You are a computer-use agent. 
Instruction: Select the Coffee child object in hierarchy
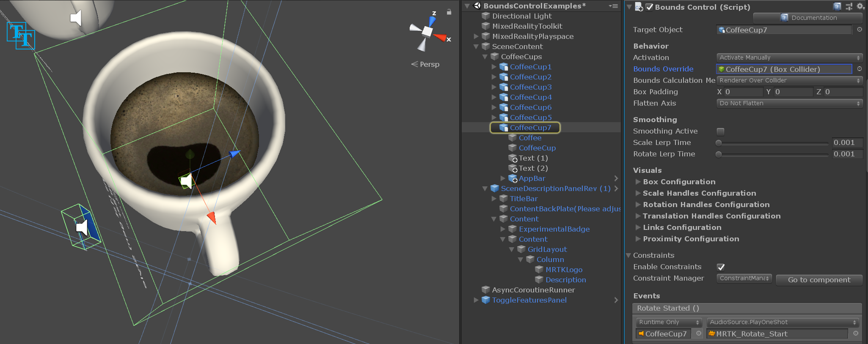click(530, 138)
